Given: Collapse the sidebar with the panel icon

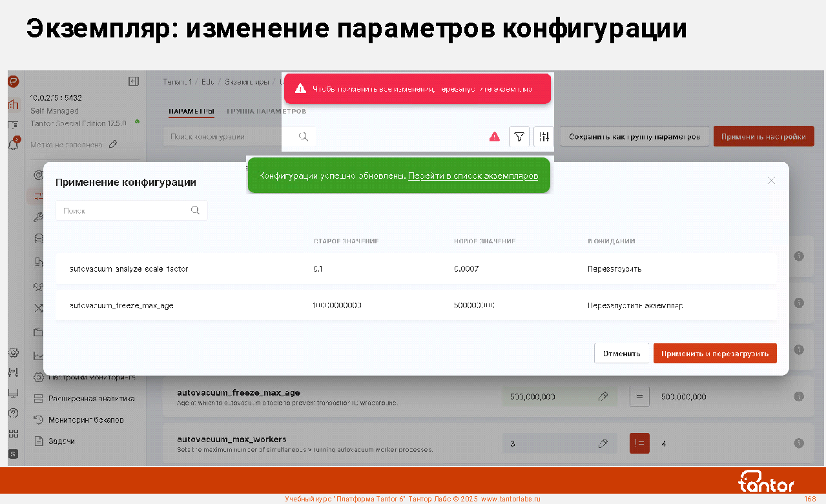Looking at the screenshot, I should coord(134,81).
